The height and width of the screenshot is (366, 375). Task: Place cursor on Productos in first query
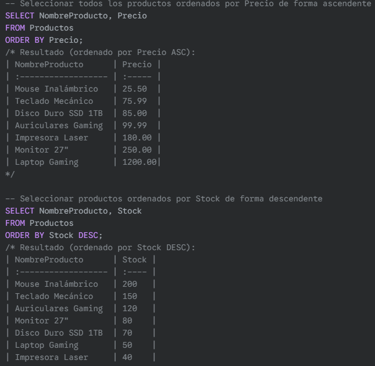point(51,28)
